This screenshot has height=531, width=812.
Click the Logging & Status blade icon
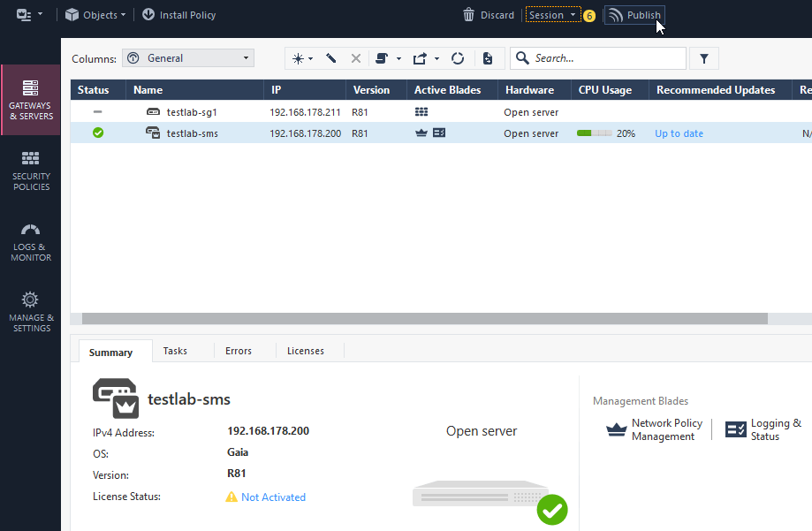[x=736, y=429]
